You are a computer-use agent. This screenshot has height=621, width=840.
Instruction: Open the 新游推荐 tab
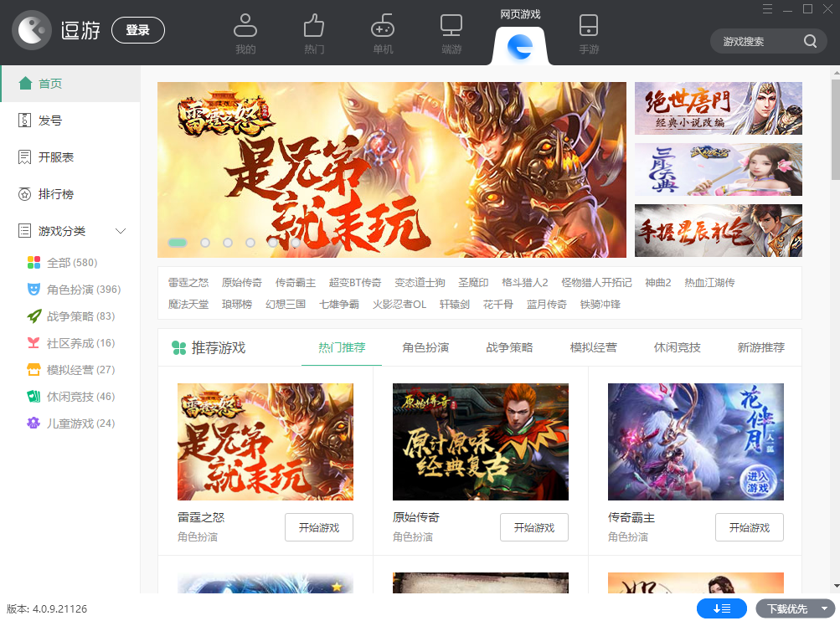pos(760,347)
